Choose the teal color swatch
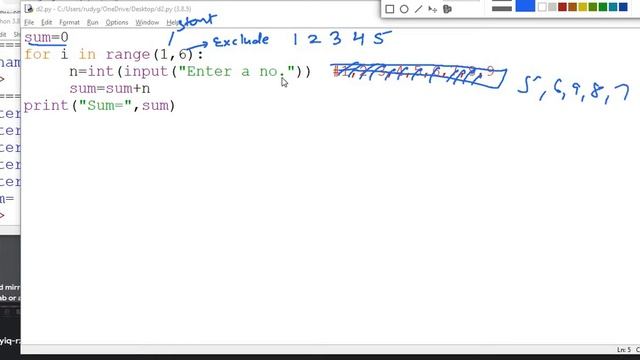Viewport: 640px width, 360px height. click(x=613, y=7)
